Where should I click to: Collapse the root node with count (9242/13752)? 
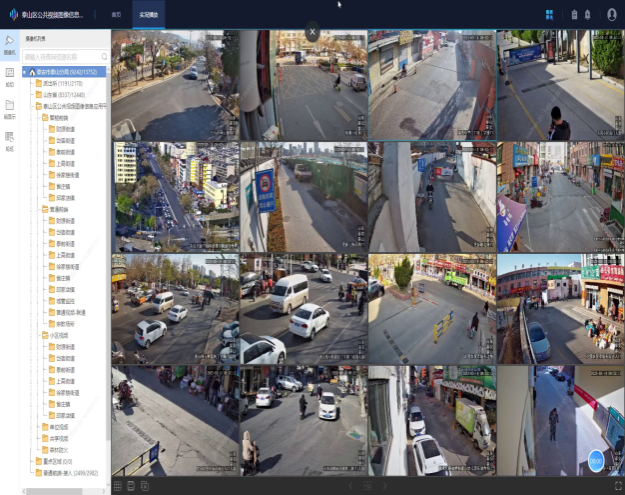(25, 72)
